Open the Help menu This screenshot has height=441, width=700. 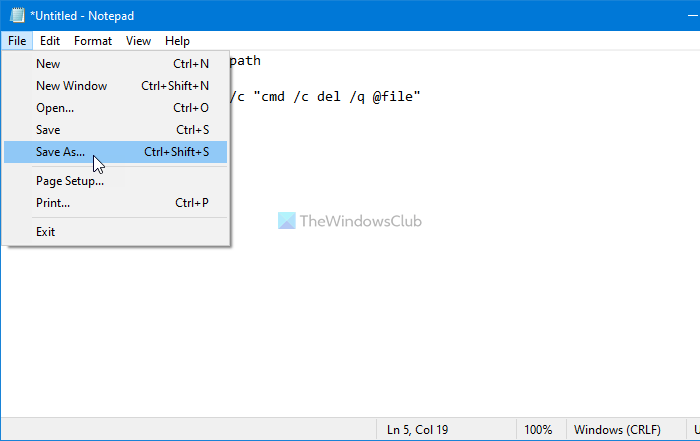pos(177,41)
